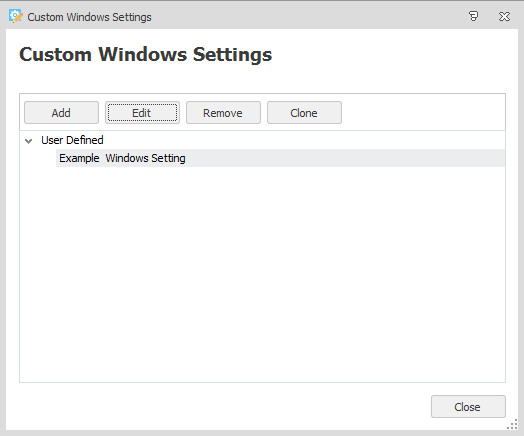Clone the selected windows setting
Image resolution: width=524 pixels, height=436 pixels.
click(304, 113)
